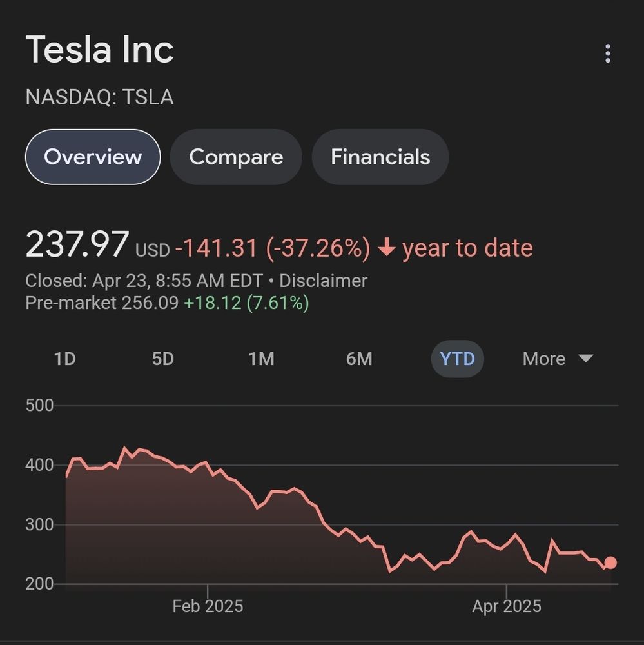
Task: Click the More dropdown triangle arrow
Action: point(585,358)
